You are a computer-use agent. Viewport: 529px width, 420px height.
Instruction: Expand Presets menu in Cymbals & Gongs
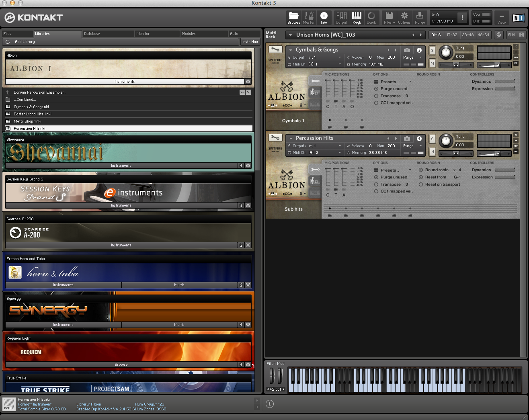point(410,82)
